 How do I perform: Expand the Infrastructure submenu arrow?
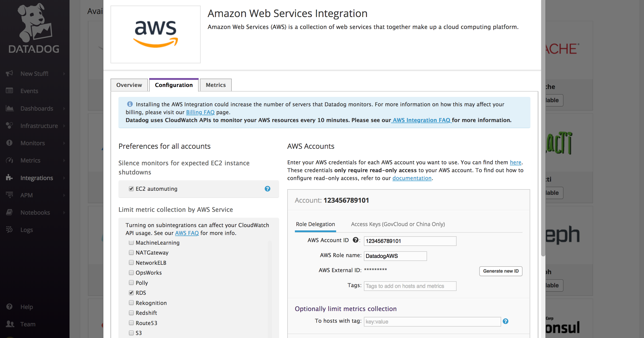pyautogui.click(x=64, y=126)
